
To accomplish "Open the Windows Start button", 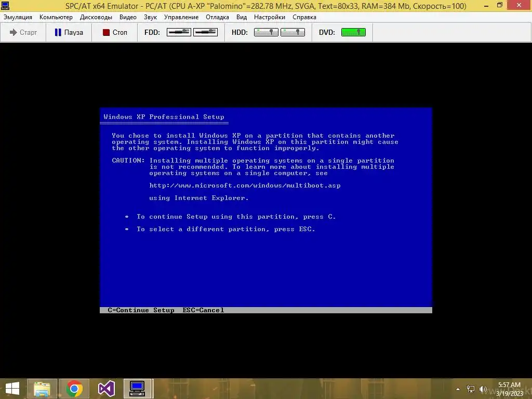I will pyautogui.click(x=12, y=389).
